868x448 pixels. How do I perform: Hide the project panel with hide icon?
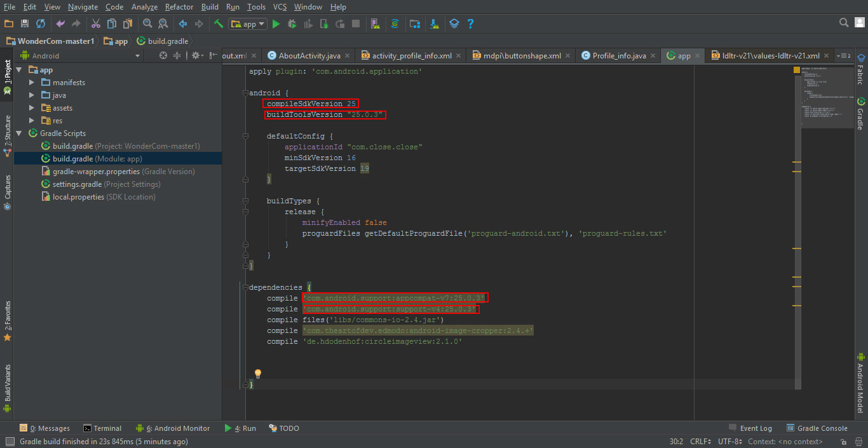pos(213,56)
